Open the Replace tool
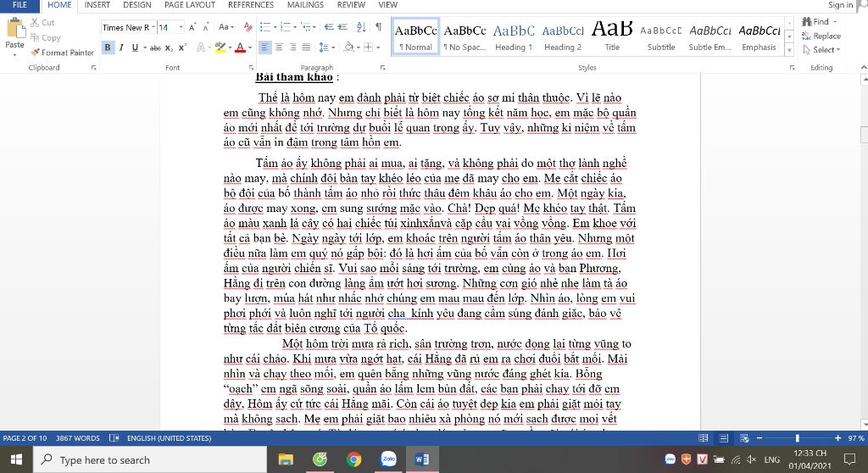The width and height of the screenshot is (868, 473). pos(821,36)
